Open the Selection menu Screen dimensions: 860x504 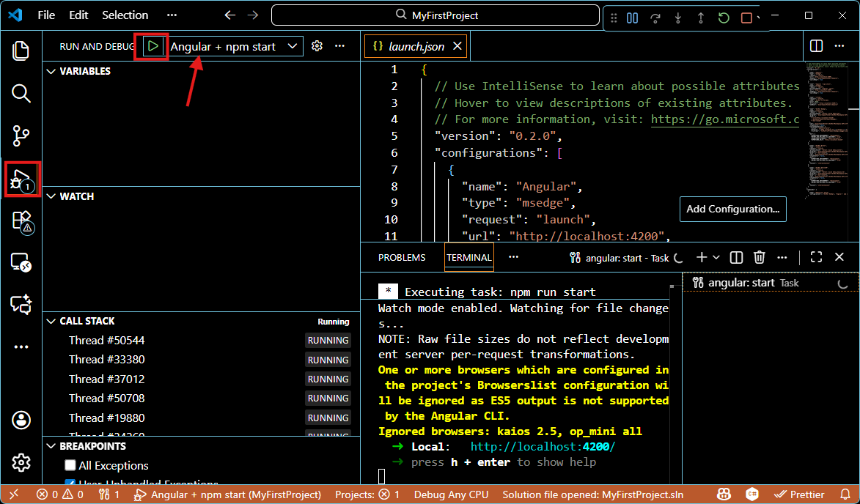125,15
